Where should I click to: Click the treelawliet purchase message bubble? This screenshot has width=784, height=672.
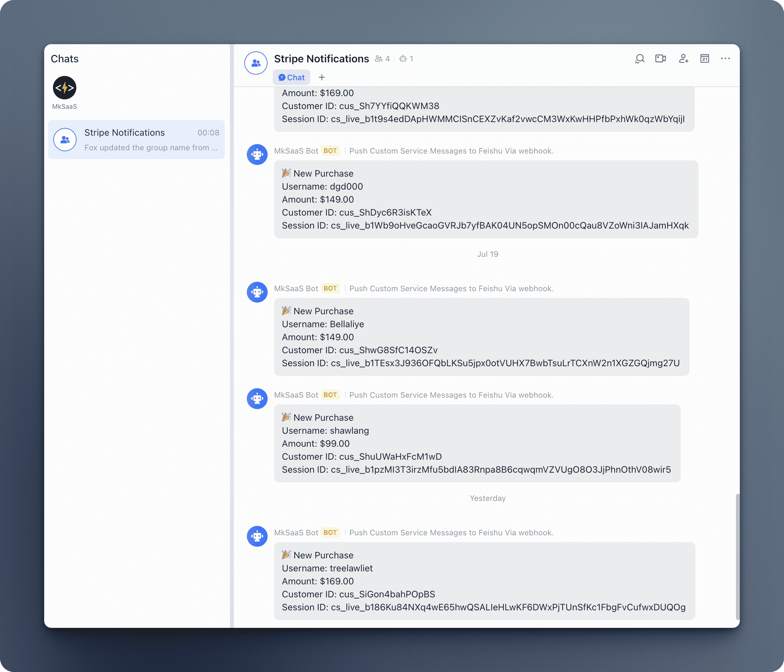(x=484, y=581)
